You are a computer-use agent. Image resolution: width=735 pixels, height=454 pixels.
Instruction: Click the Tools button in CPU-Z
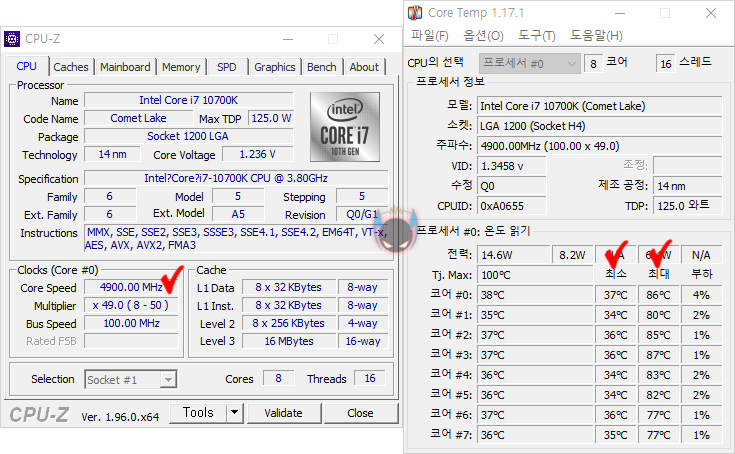coord(198,413)
